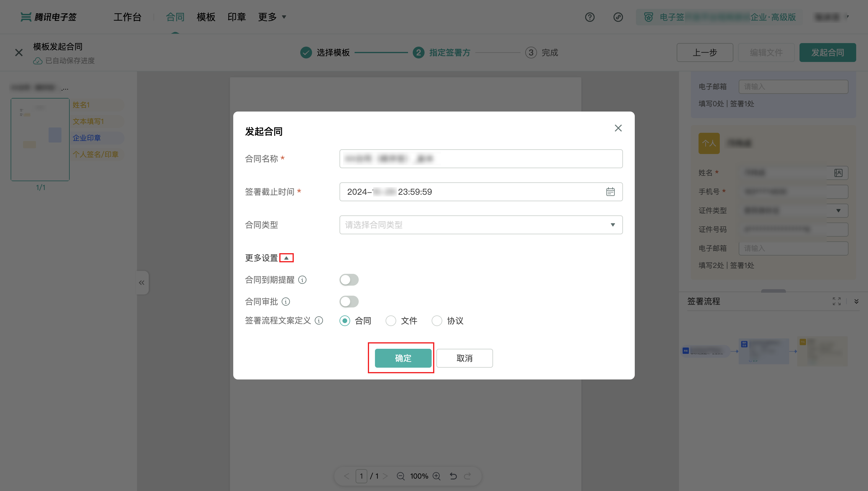This screenshot has height=491, width=868.
Task: Click the 完成 step
Action: point(541,53)
